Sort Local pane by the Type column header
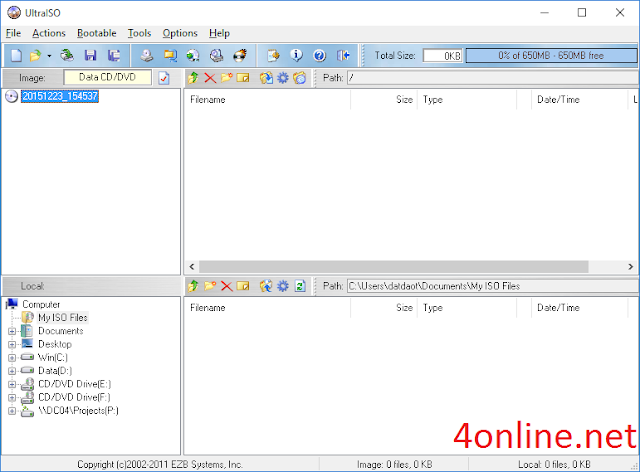Viewport: 640px width, 472px height. (x=467, y=308)
